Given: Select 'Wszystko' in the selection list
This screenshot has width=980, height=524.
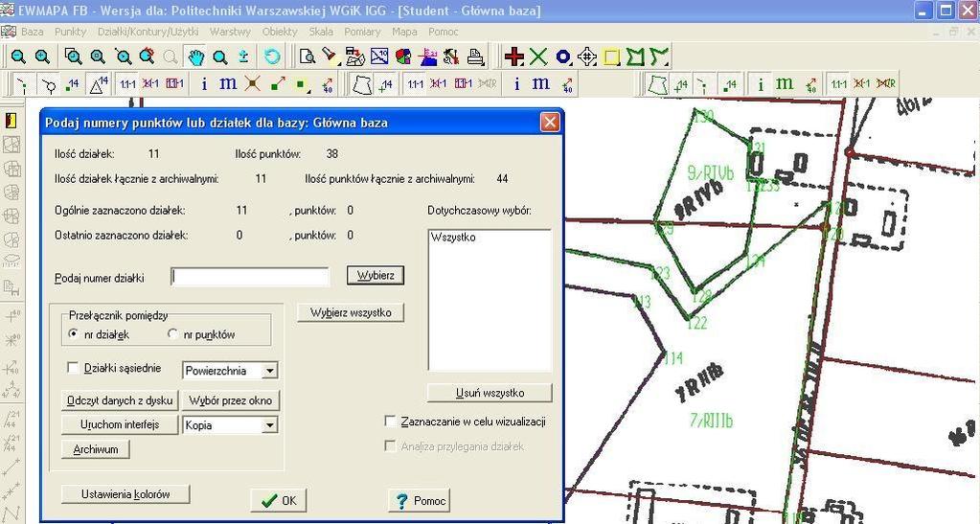Looking at the screenshot, I should (453, 238).
